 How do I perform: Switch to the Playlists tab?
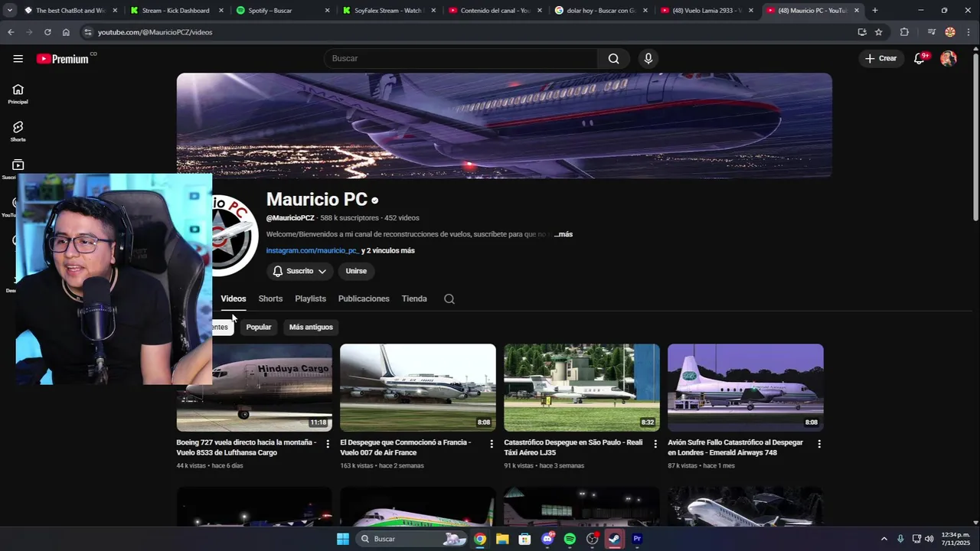click(310, 298)
